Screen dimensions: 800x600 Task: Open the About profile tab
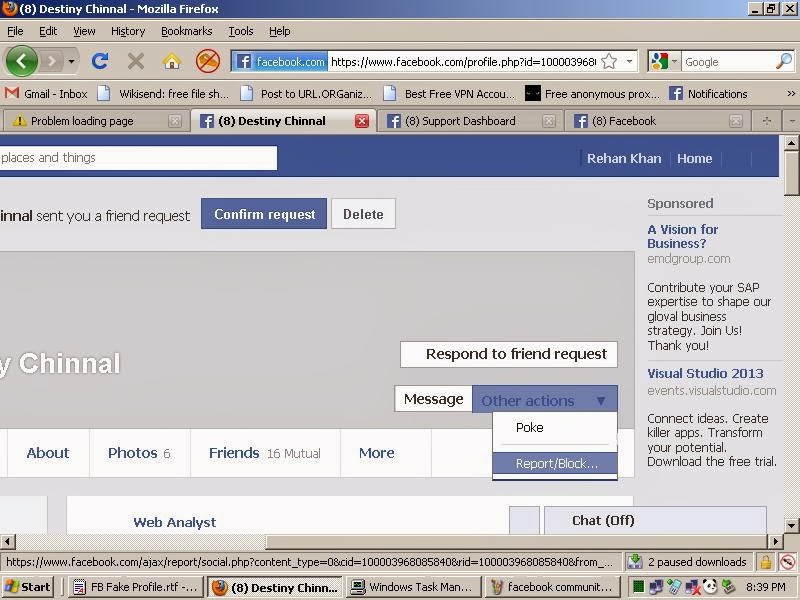[x=48, y=453]
